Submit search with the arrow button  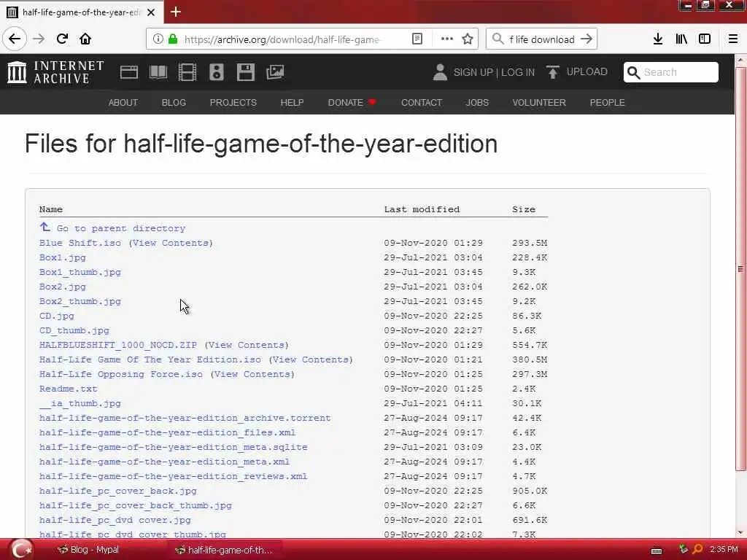[x=587, y=39]
